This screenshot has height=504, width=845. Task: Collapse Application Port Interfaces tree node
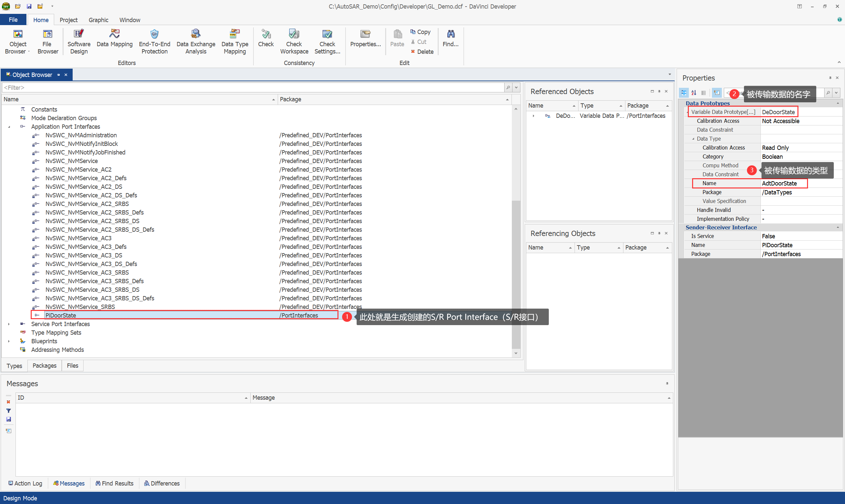tap(9, 127)
